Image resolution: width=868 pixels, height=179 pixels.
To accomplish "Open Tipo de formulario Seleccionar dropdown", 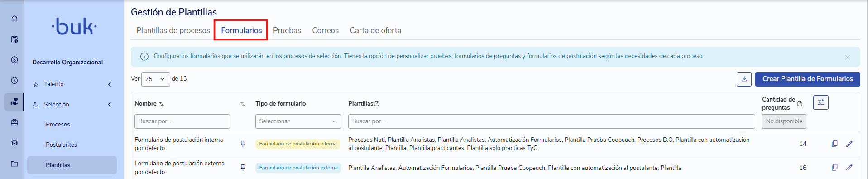I will [x=298, y=121].
